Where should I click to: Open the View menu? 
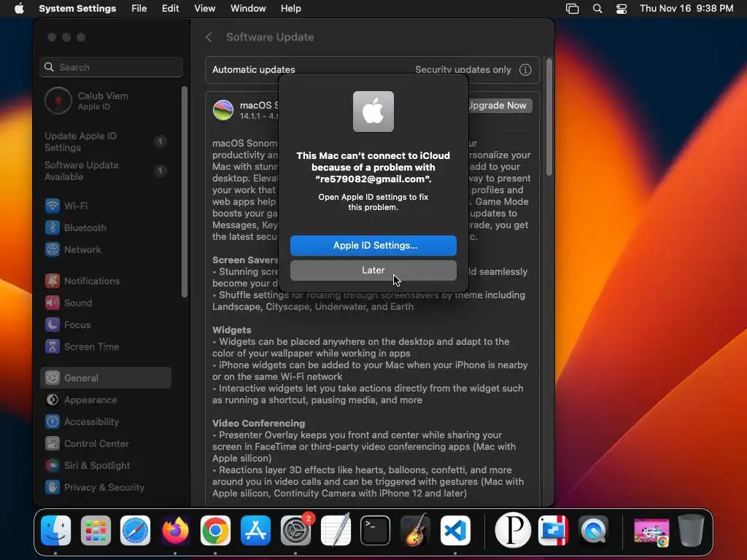204,9
